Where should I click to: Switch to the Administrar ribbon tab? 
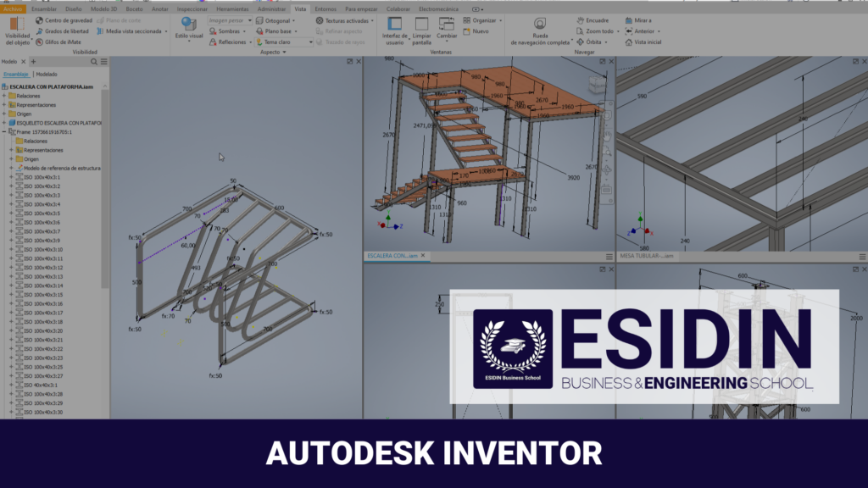pyautogui.click(x=272, y=8)
